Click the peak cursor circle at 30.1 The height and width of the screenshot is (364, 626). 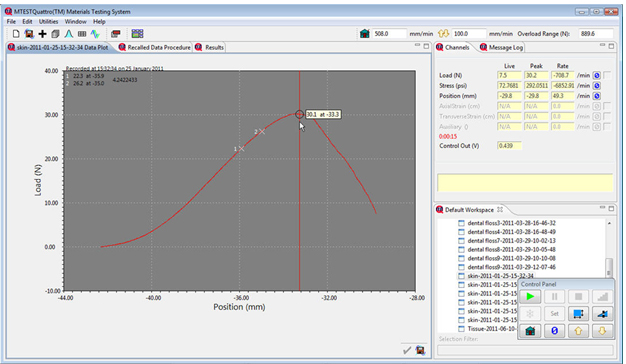point(299,115)
